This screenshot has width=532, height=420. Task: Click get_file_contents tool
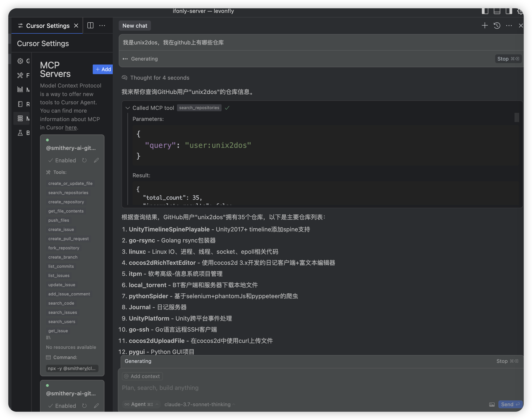66,211
